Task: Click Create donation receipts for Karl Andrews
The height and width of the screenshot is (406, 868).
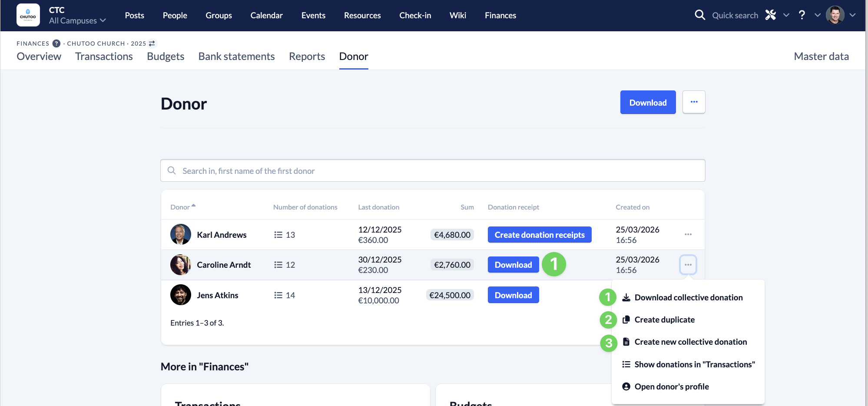Action: point(539,235)
